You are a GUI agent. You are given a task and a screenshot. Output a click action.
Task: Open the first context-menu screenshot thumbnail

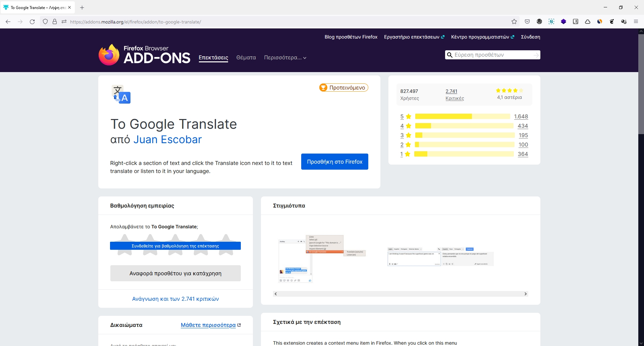[x=322, y=258]
